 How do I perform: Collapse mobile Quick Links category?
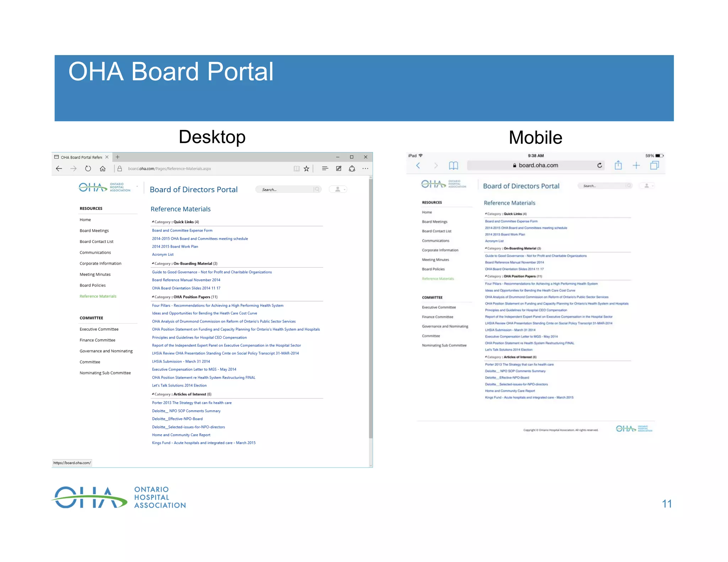[486, 214]
